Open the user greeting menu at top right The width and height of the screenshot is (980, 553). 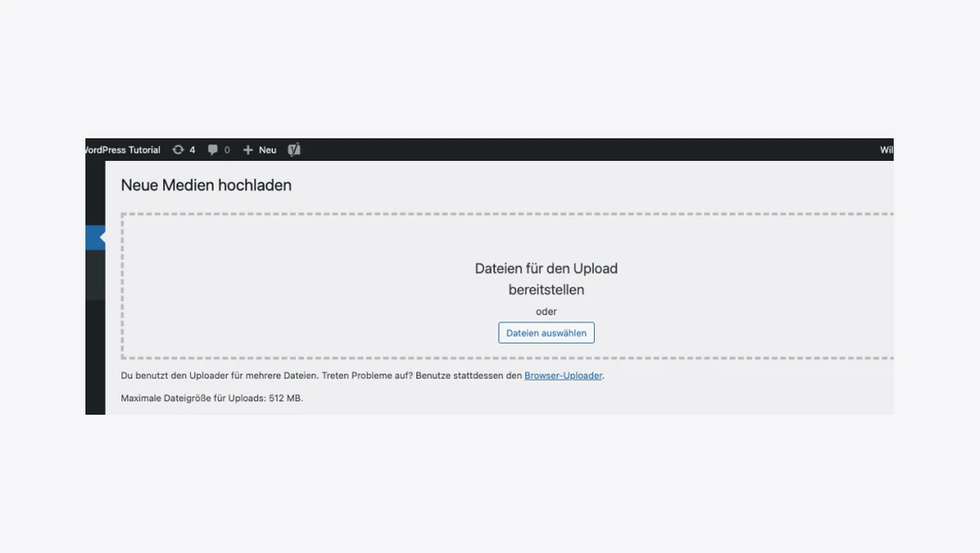coord(885,150)
